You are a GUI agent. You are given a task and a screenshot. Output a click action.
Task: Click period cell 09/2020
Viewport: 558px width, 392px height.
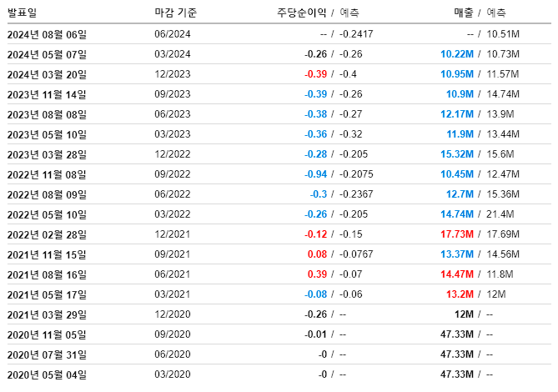tap(173, 334)
